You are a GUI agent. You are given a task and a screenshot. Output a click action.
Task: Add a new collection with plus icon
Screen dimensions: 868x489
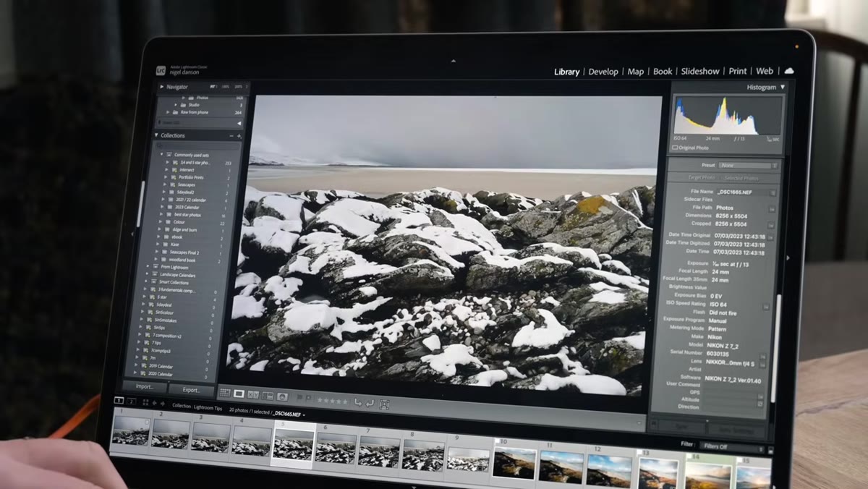click(239, 135)
